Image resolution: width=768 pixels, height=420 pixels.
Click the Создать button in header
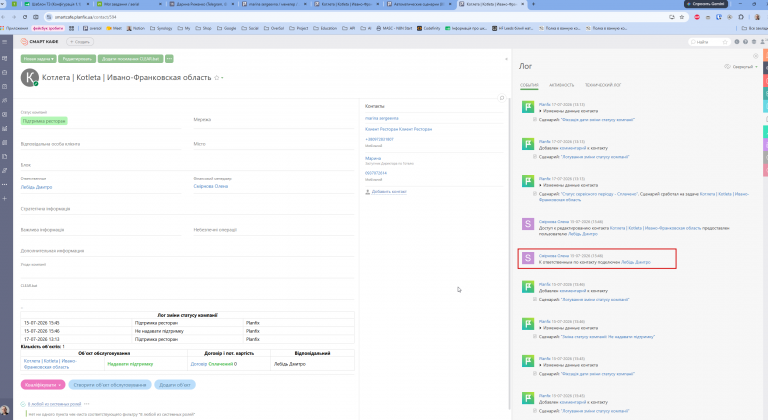click(80, 42)
